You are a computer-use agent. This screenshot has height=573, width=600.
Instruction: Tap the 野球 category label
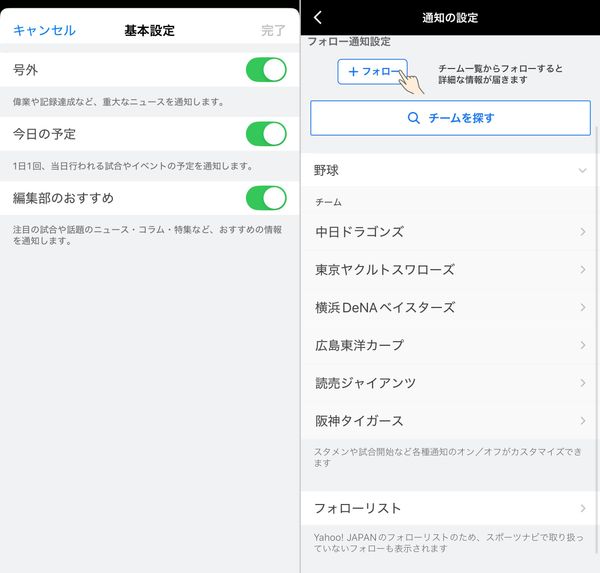326,170
